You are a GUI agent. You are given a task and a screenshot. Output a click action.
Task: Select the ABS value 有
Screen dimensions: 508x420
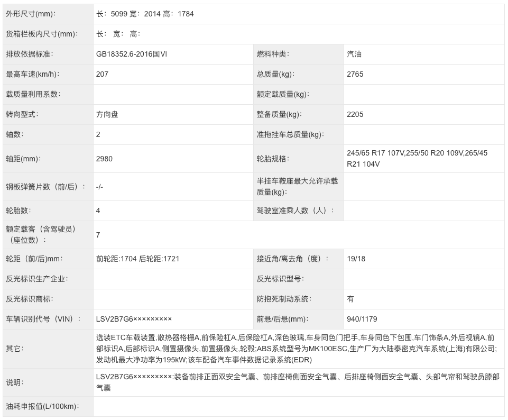350,299
